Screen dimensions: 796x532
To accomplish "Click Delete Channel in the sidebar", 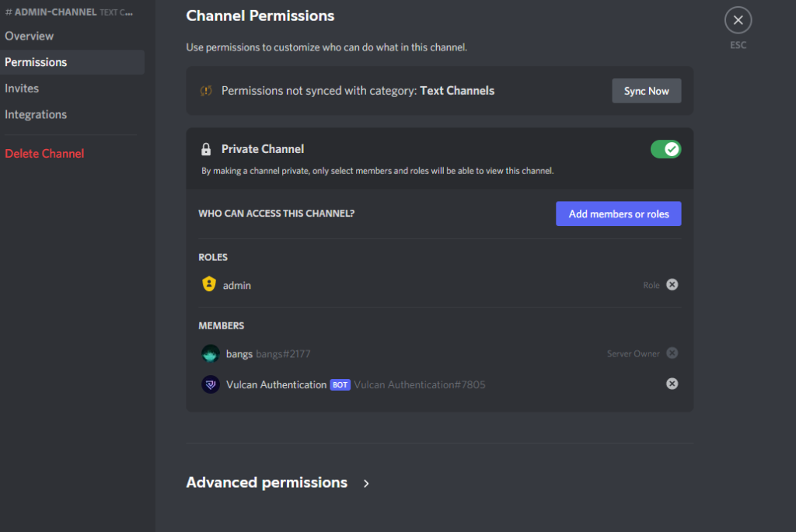I will pos(44,153).
